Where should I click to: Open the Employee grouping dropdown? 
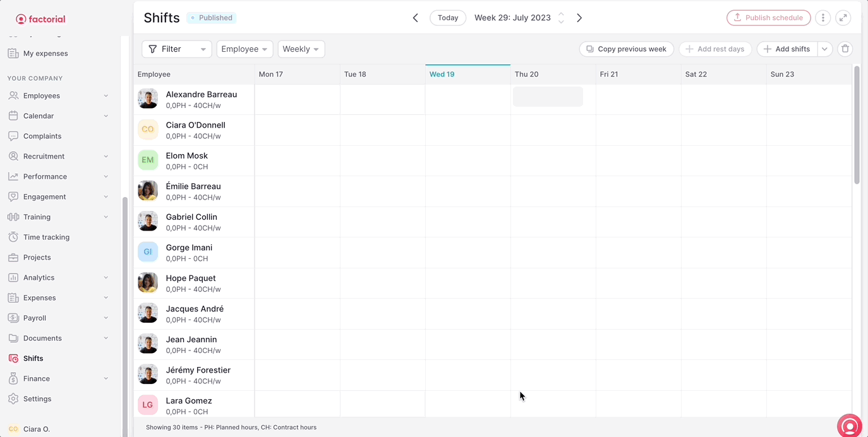tap(244, 49)
